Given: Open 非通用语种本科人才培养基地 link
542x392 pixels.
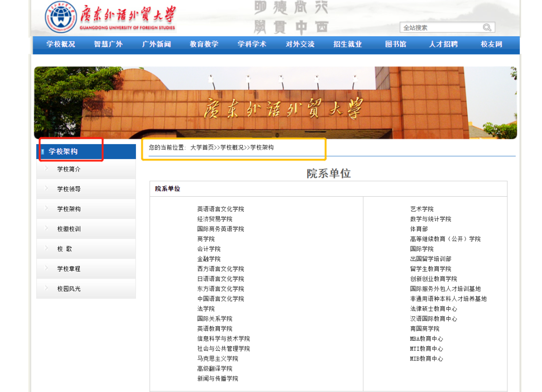Looking at the screenshot, I should click(448, 299).
